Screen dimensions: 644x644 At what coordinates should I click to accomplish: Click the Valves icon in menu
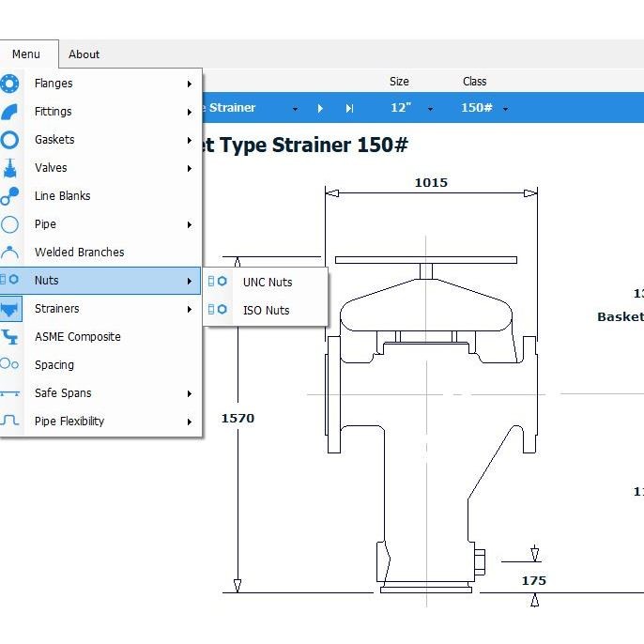pyautogui.click(x=9, y=168)
